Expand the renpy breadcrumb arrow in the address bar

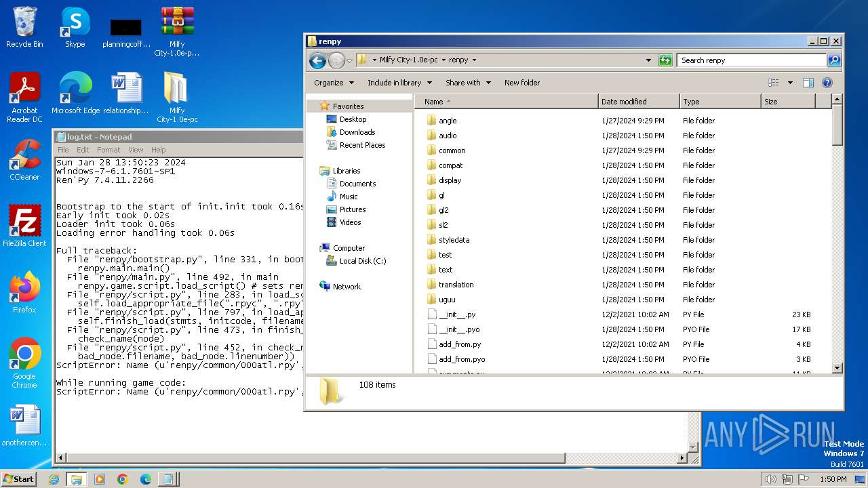click(x=474, y=60)
